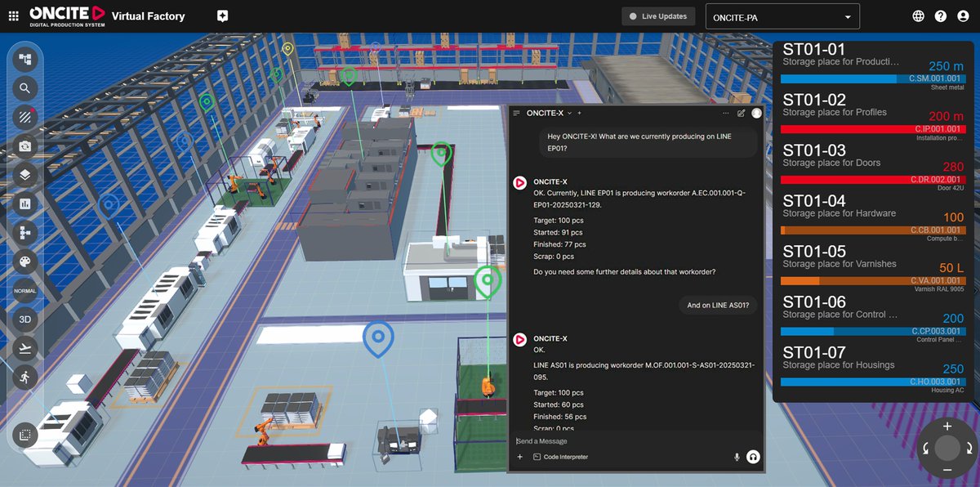Zoom out with the minus navigation button
Screen dimensions: 980x487
pos(947,471)
